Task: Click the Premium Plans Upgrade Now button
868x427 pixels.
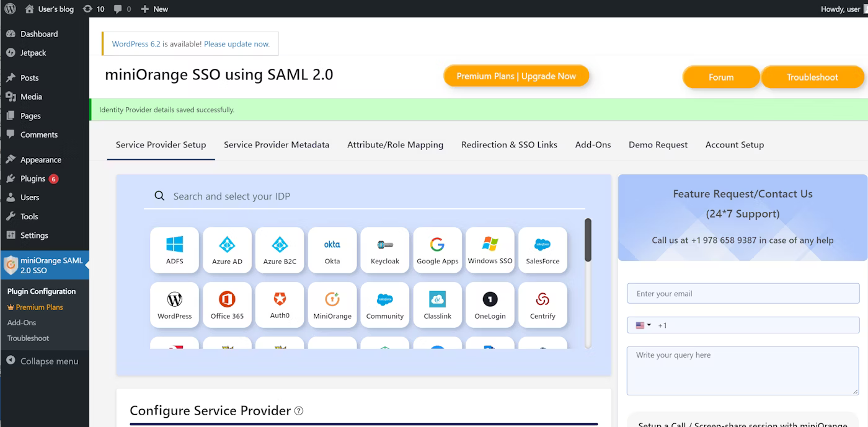Action: (x=516, y=76)
